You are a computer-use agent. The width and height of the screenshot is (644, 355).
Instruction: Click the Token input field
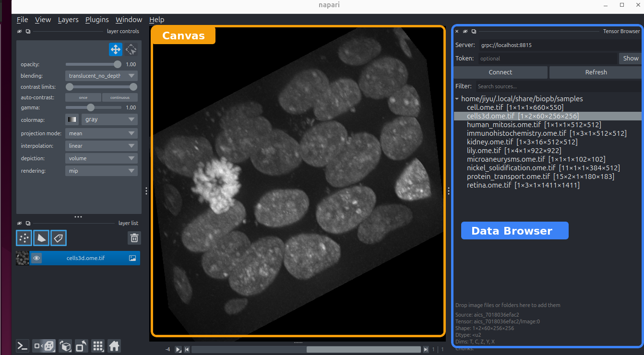[547, 59]
